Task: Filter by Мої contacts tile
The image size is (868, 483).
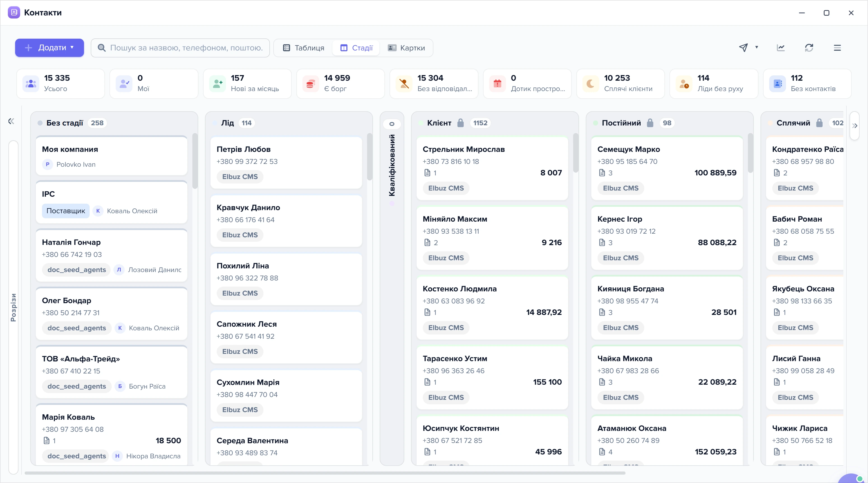Action: coord(154,83)
